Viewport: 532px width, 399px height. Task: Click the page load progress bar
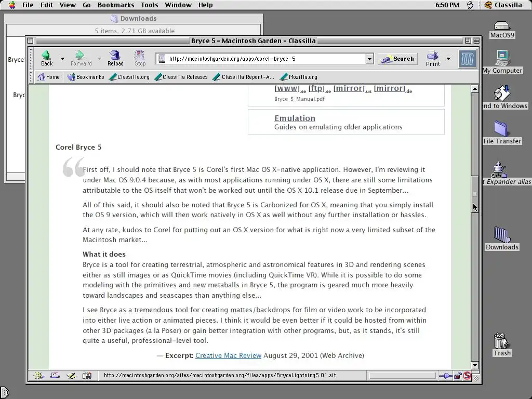403,376
